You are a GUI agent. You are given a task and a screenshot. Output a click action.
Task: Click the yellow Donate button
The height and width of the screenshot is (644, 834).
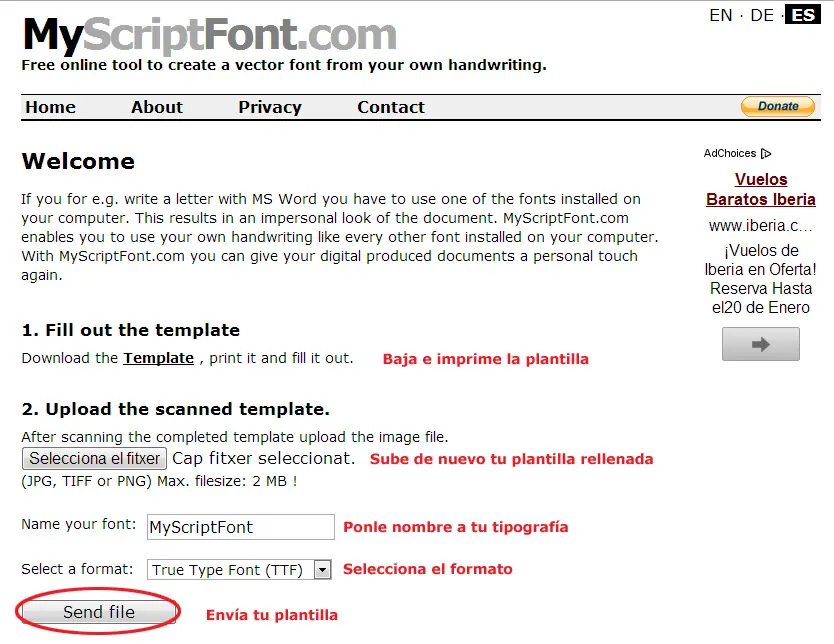point(778,106)
